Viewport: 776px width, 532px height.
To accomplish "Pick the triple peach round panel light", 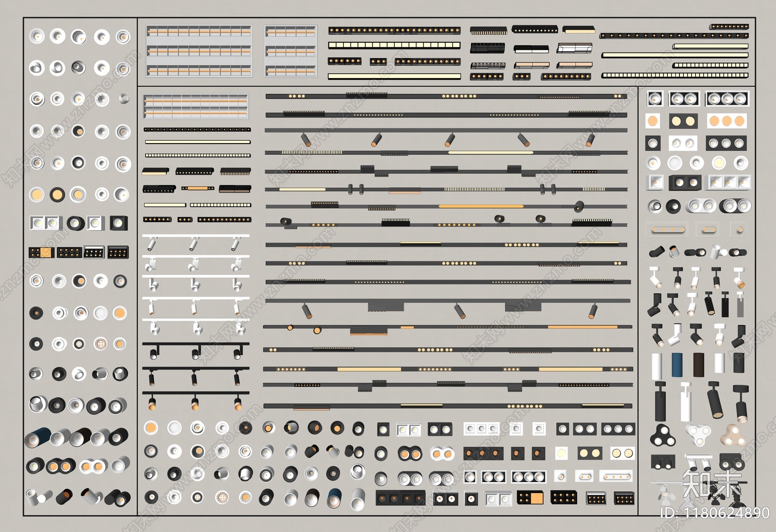I will (x=727, y=121).
